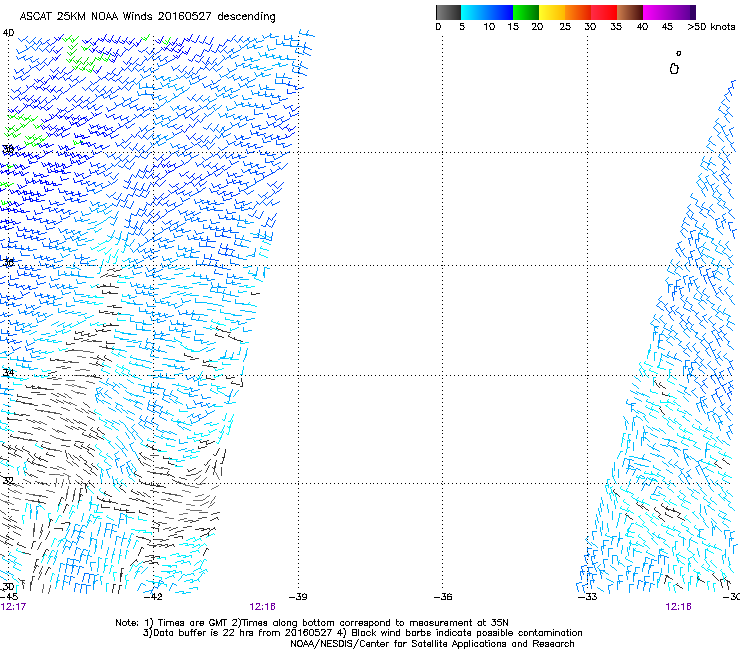Click the latitude label "34"

point(8,372)
